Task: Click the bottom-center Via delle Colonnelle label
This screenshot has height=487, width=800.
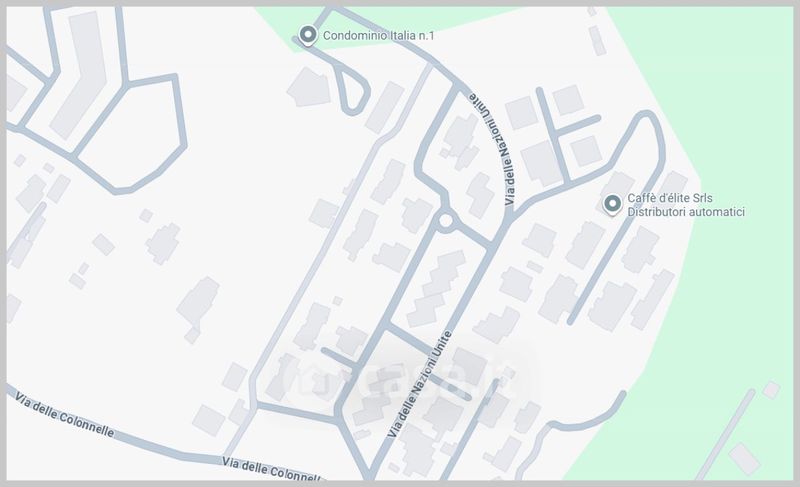Action: (272, 470)
